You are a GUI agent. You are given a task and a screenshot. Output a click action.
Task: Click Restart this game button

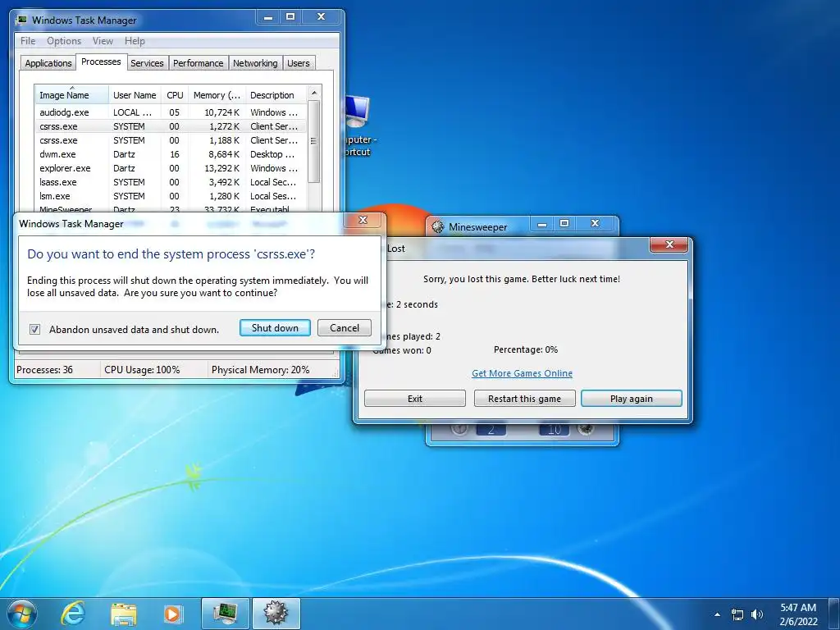tap(524, 399)
